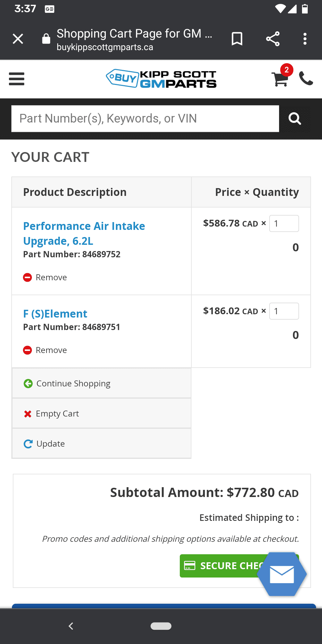Proceed with Secure Checkout button

tap(221, 566)
